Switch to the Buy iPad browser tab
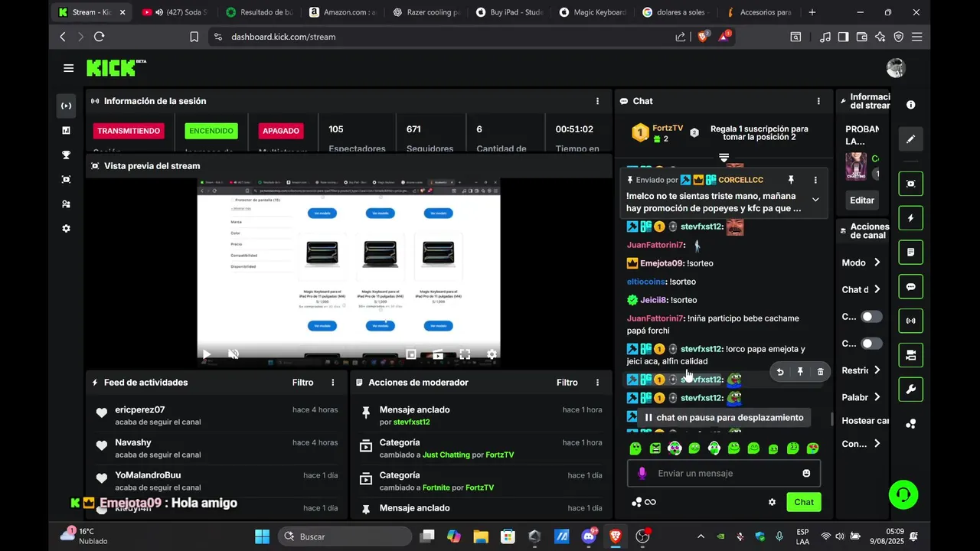This screenshot has height=551, width=980. coord(509,12)
